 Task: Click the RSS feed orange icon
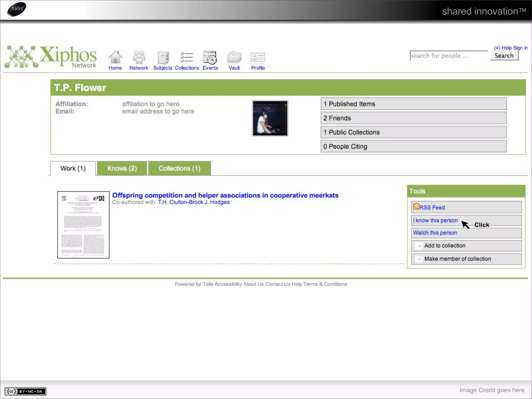pos(416,207)
